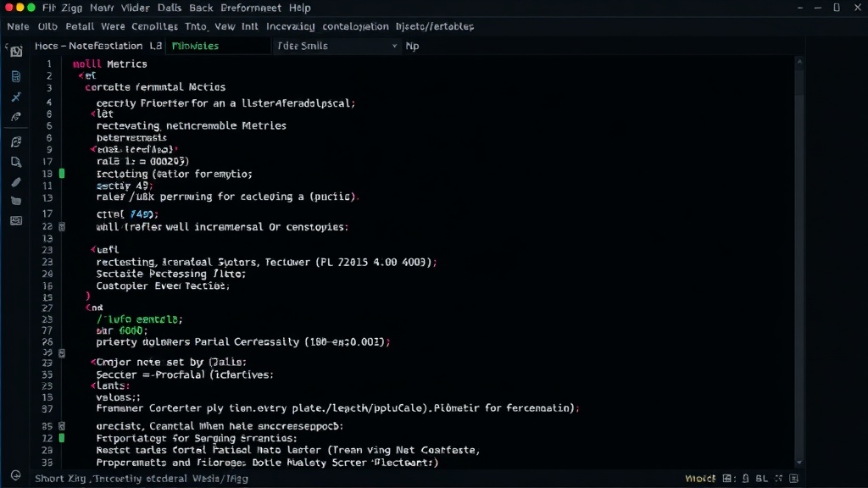Click Petall in the secondary toolbar
This screenshot has height=488, width=868.
80,26
